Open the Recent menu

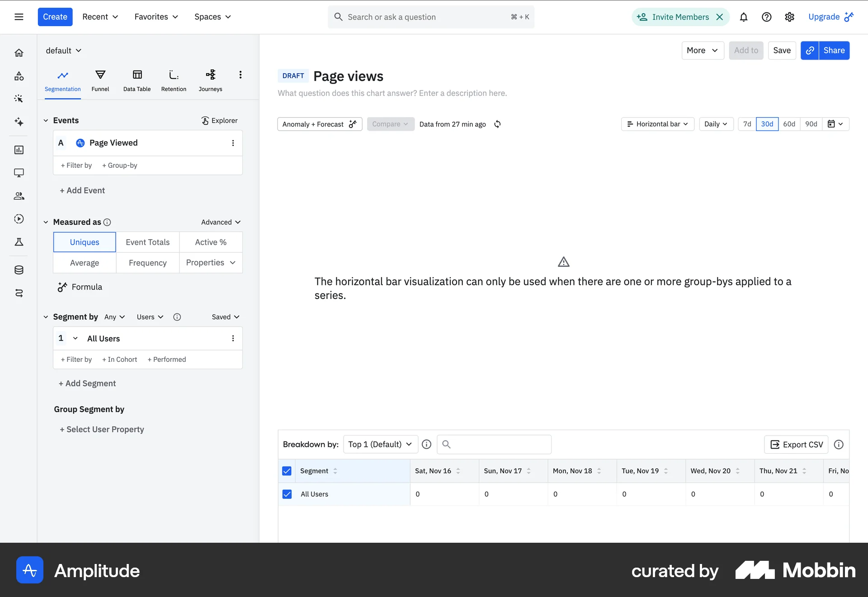click(x=100, y=17)
